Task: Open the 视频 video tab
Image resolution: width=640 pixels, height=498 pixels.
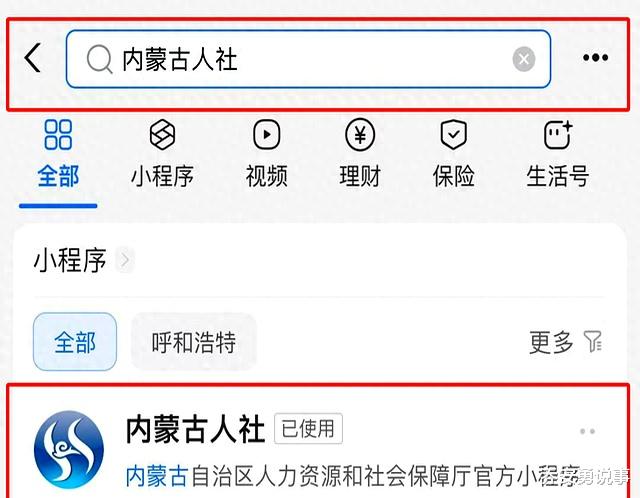Action: (267, 154)
